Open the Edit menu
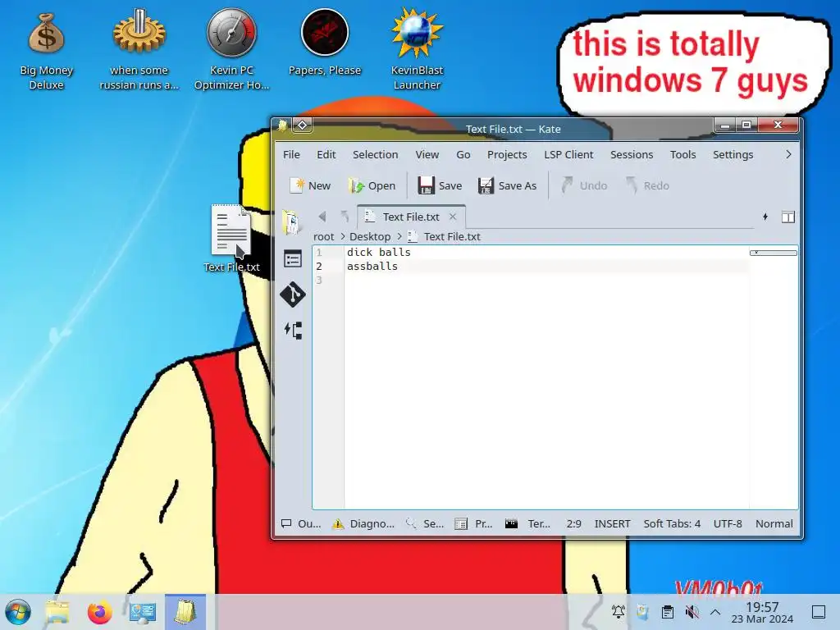This screenshot has height=630, width=840. [326, 155]
